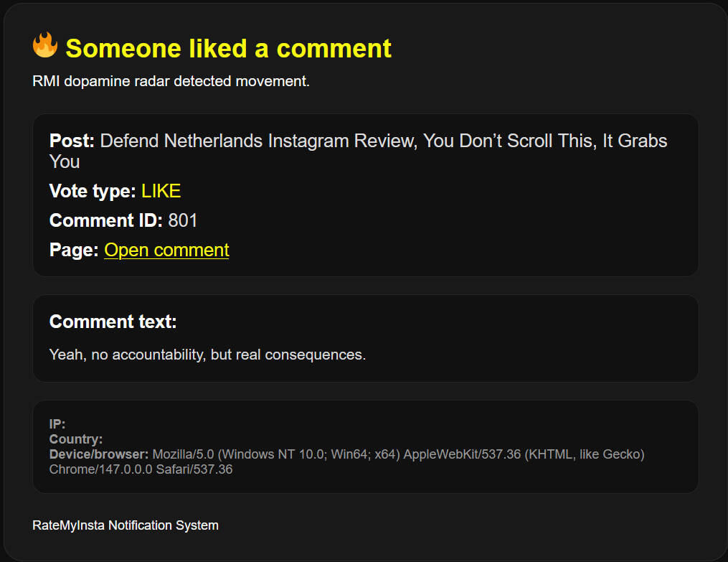Click the "IP:" label
The width and height of the screenshot is (728, 562).
coord(57,424)
